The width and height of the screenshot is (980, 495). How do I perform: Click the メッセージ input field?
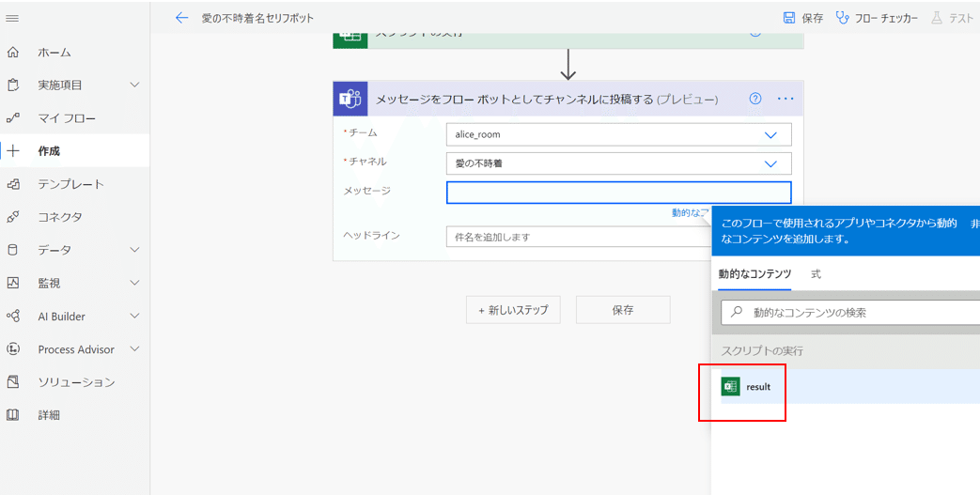click(x=618, y=193)
